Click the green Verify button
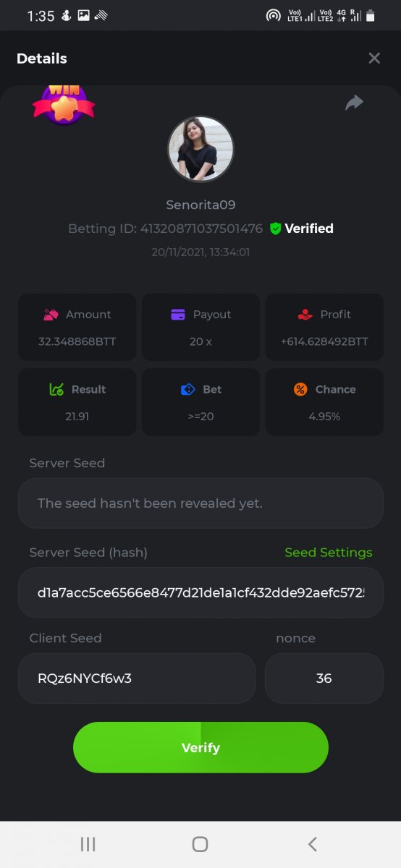This screenshot has width=401, height=868. pyautogui.click(x=200, y=747)
